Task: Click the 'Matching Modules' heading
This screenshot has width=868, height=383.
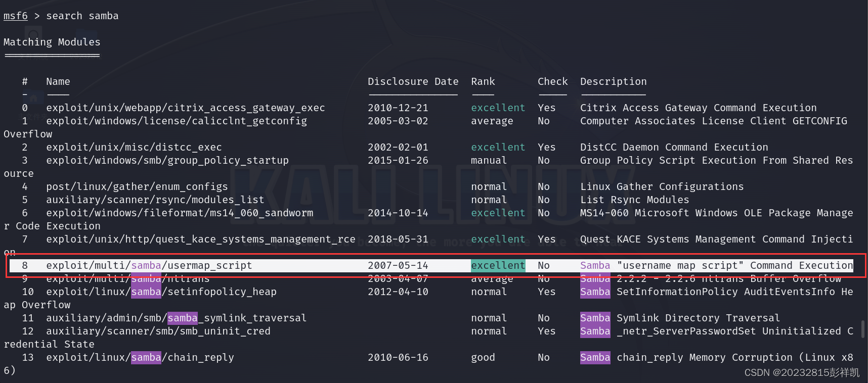Action: tap(52, 42)
